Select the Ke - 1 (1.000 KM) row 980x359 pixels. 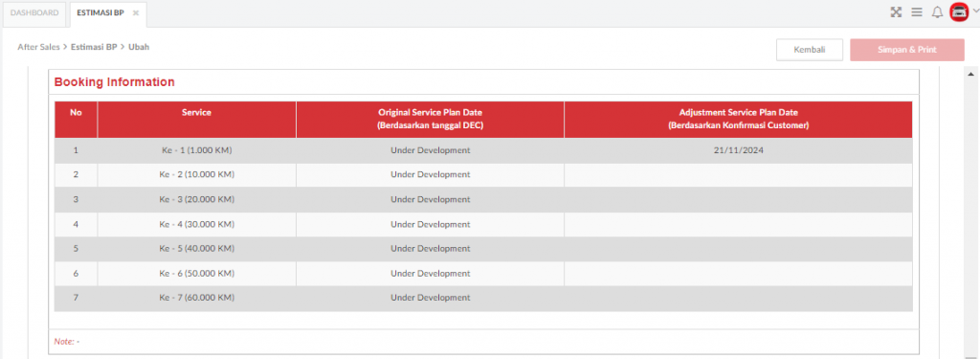pyautogui.click(x=483, y=150)
